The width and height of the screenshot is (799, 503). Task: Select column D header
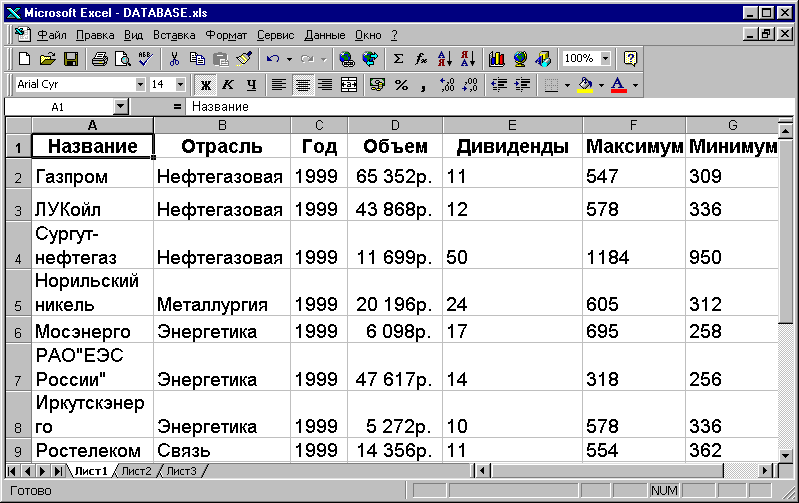[395, 125]
